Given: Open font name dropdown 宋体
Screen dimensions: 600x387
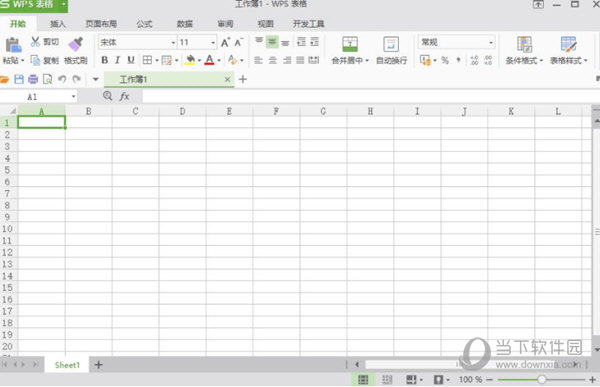Looking at the screenshot, I should (x=173, y=42).
